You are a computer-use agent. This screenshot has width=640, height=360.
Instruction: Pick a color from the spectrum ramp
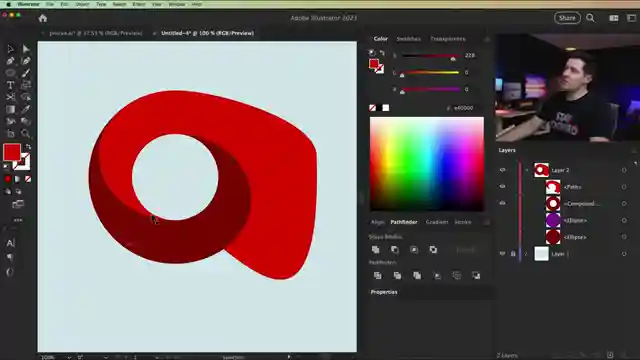click(x=427, y=164)
